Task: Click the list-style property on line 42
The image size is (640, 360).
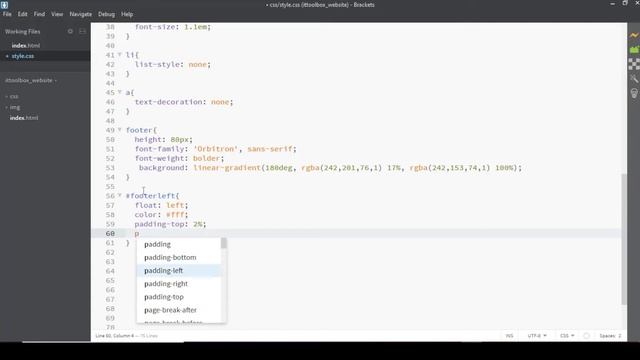Action: tap(157, 64)
